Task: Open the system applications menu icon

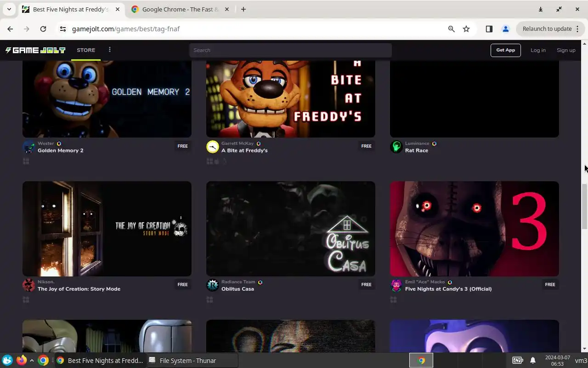Action: (x=7, y=361)
